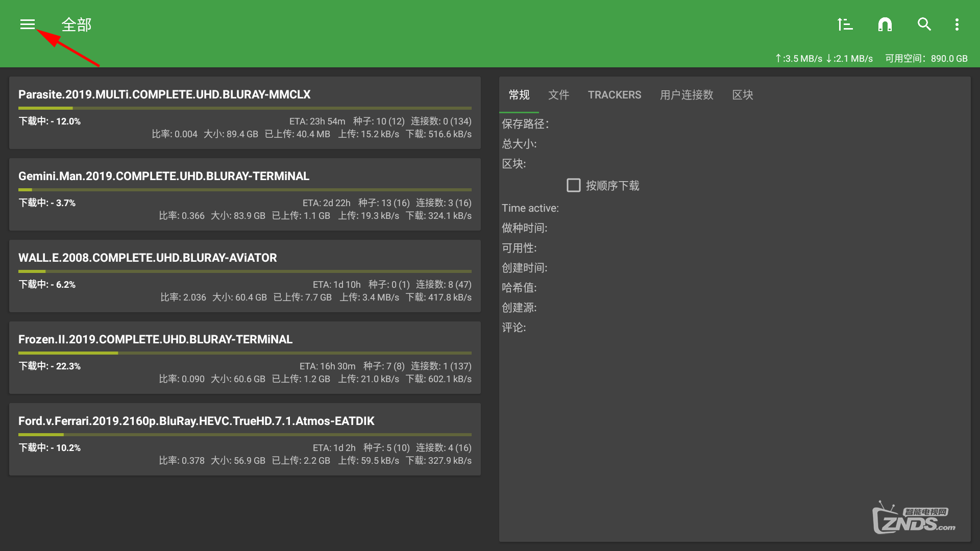Screen dimensions: 980x551
Task: Click the 全部 filter title
Action: click(77, 24)
